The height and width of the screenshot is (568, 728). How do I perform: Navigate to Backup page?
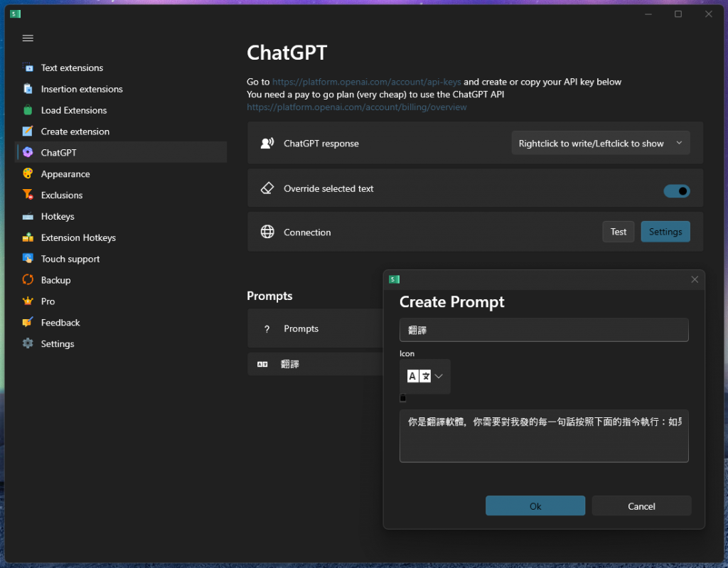(55, 280)
